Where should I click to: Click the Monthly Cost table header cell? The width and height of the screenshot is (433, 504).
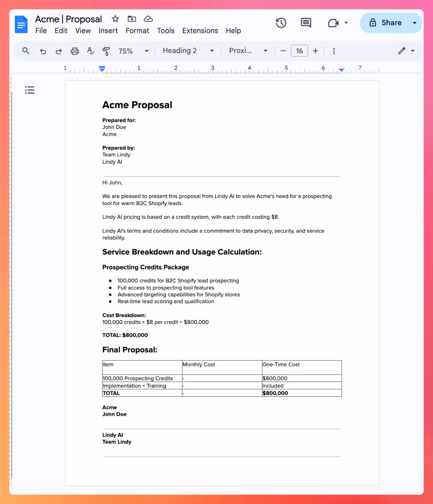[222, 368]
